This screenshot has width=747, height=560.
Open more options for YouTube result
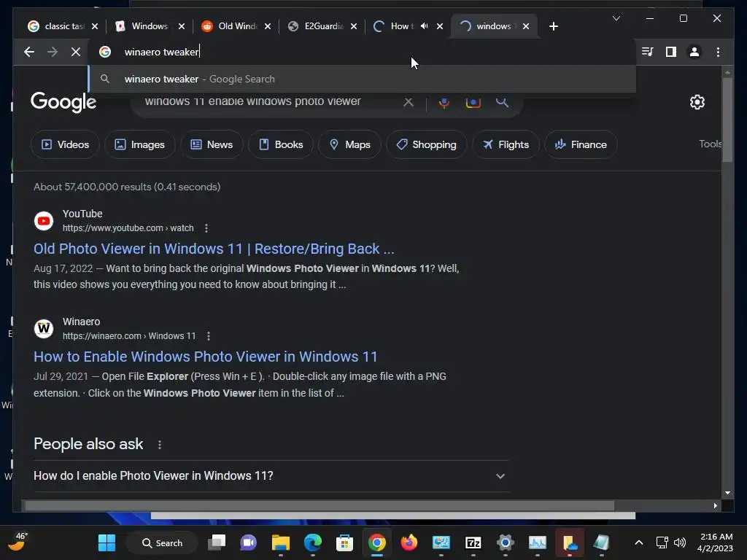pos(206,228)
